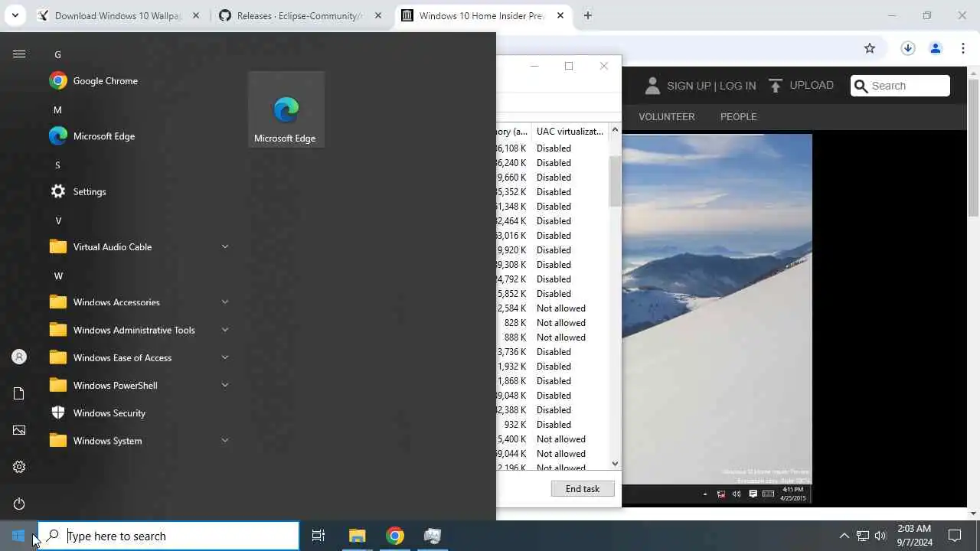Expand Windows Ease of Access folder
The height and width of the screenshot is (551, 980).
(138, 357)
